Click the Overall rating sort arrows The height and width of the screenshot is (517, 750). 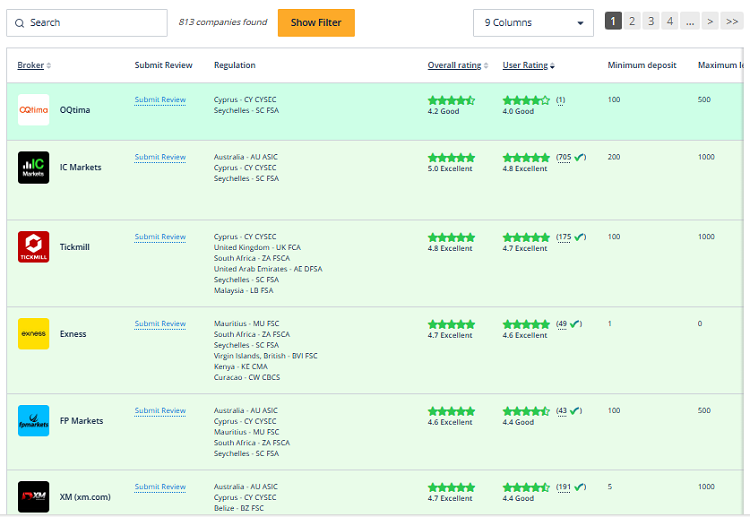[x=486, y=66]
